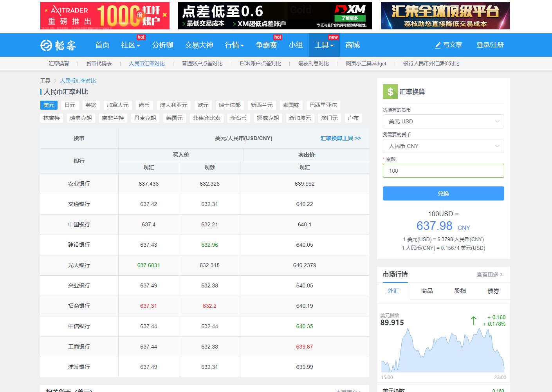Screen dimensions: 552x392
Task: Open the AxiTrader 1000倍 banner ad
Action: (x=105, y=16)
